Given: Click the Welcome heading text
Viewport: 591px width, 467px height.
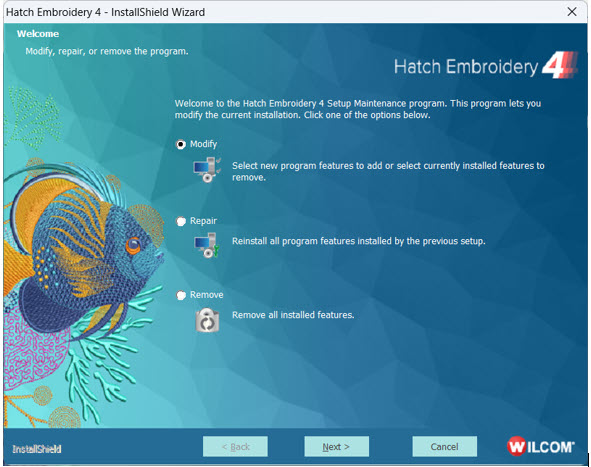Looking at the screenshot, I should click(x=38, y=34).
